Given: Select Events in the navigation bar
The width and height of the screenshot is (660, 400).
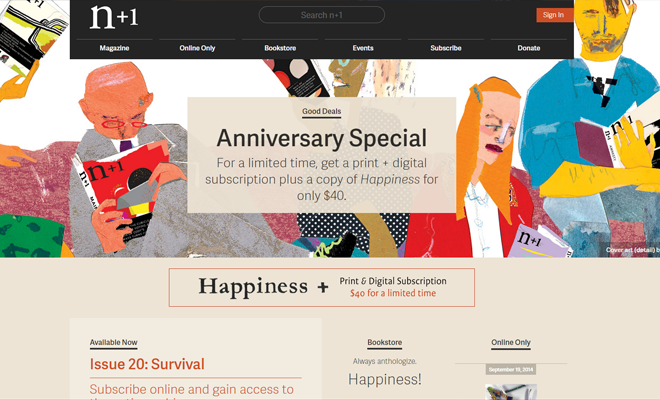Looking at the screenshot, I should (363, 48).
